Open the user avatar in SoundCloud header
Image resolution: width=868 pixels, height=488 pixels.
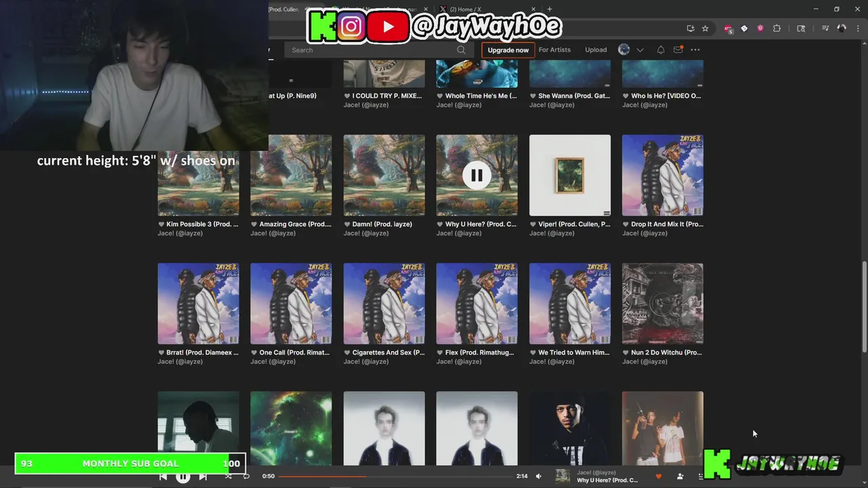click(624, 49)
